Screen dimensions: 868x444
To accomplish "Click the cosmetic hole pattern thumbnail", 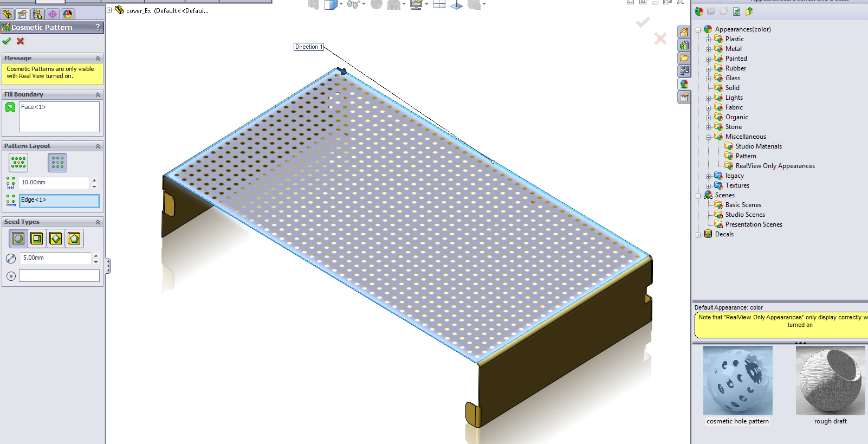I will point(737,381).
